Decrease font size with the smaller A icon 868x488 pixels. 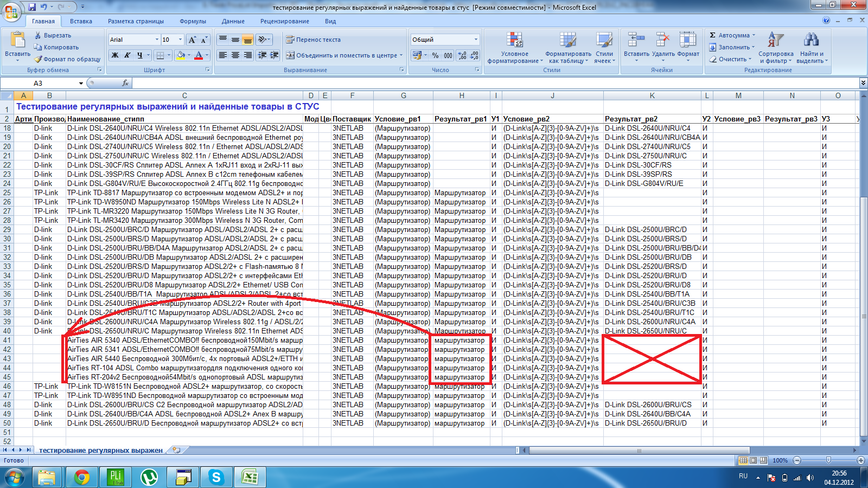tap(204, 40)
